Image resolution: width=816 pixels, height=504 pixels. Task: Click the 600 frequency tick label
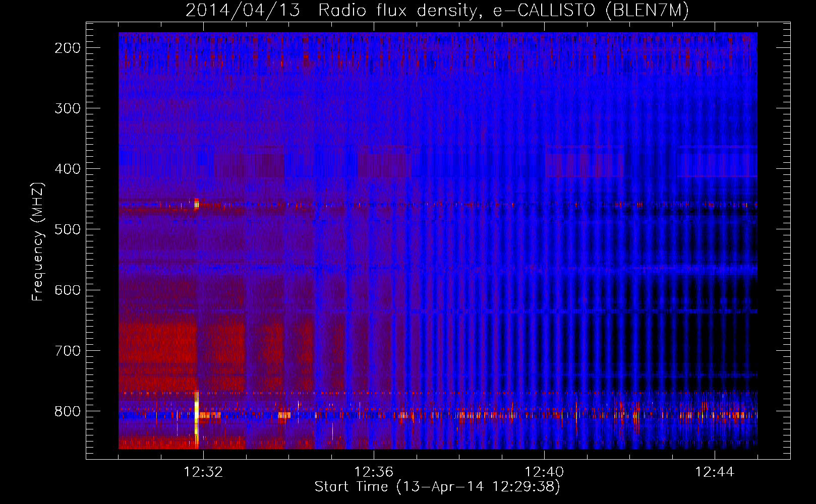click(68, 290)
